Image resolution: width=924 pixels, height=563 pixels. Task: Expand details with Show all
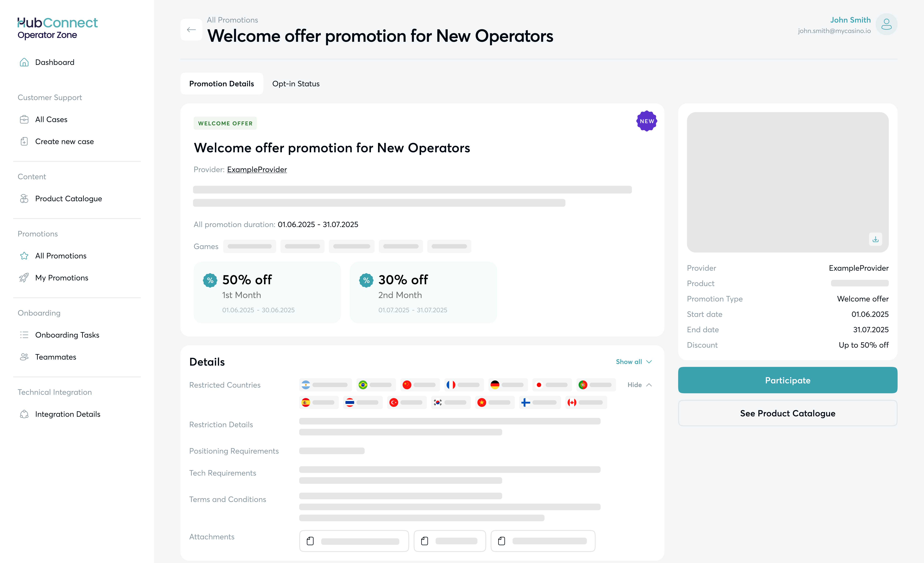pos(634,362)
